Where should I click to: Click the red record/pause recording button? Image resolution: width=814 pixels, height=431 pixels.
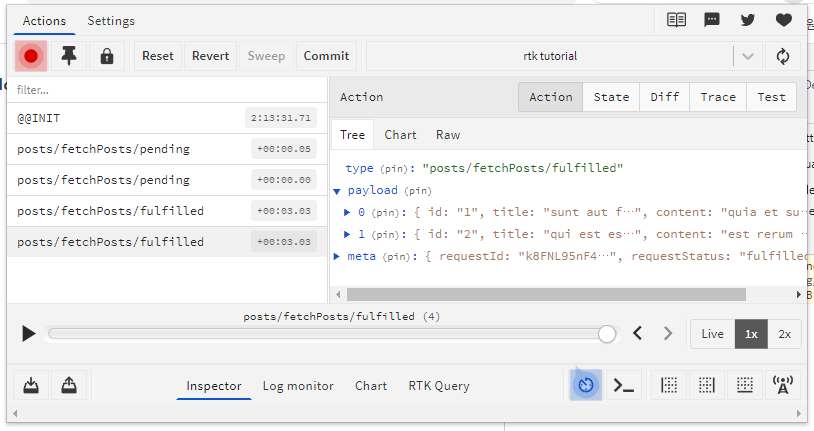[x=31, y=56]
